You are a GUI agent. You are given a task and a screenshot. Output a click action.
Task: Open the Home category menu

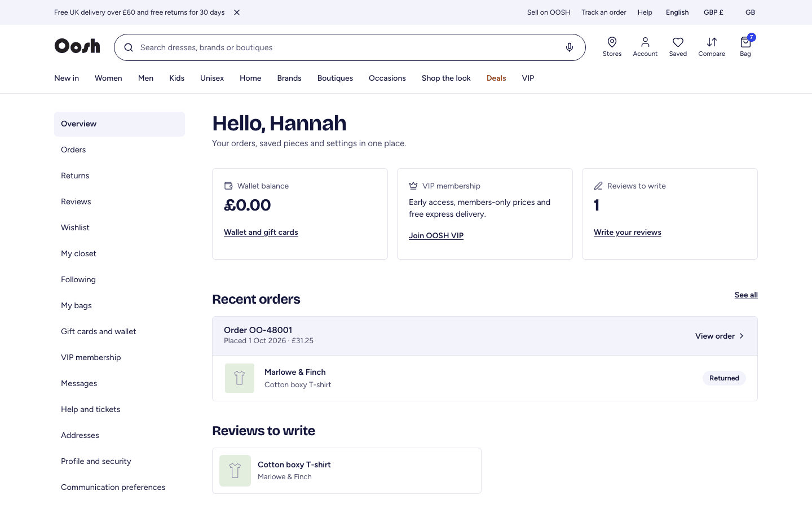point(250,78)
